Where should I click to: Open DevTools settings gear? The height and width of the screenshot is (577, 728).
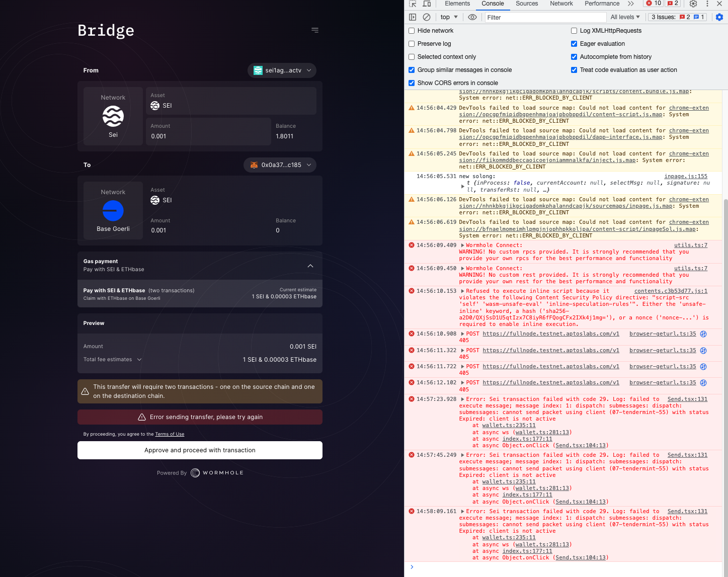693,4
